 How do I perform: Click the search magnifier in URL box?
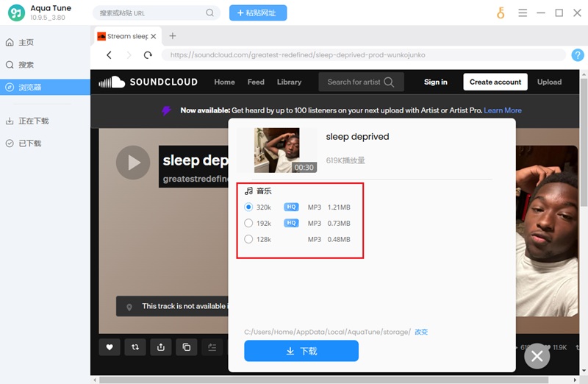[x=209, y=13]
